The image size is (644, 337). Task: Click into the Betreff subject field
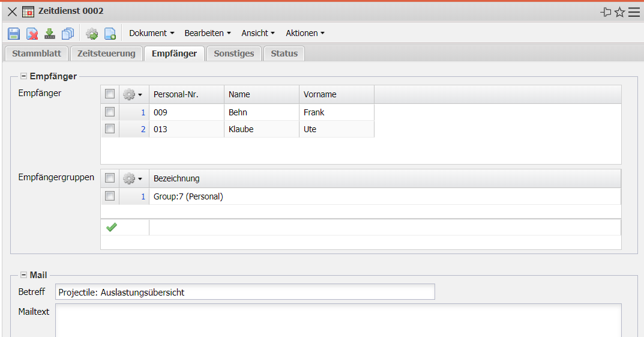[245, 292]
